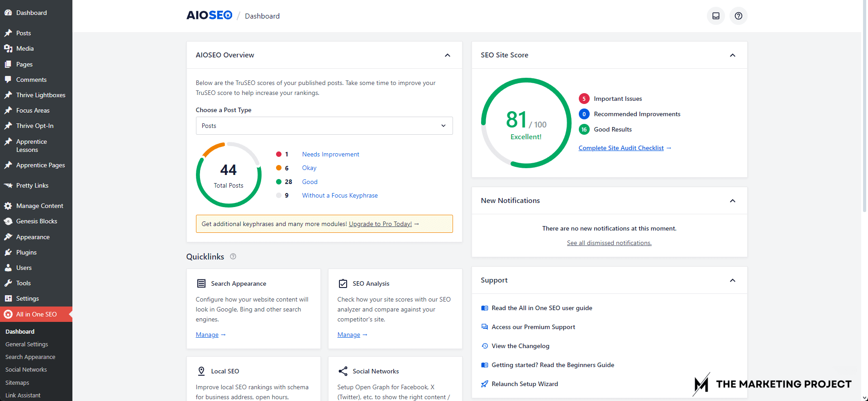Image resolution: width=868 pixels, height=401 pixels.
Task: Click the Media icon in sidebar
Action: [x=8, y=48]
